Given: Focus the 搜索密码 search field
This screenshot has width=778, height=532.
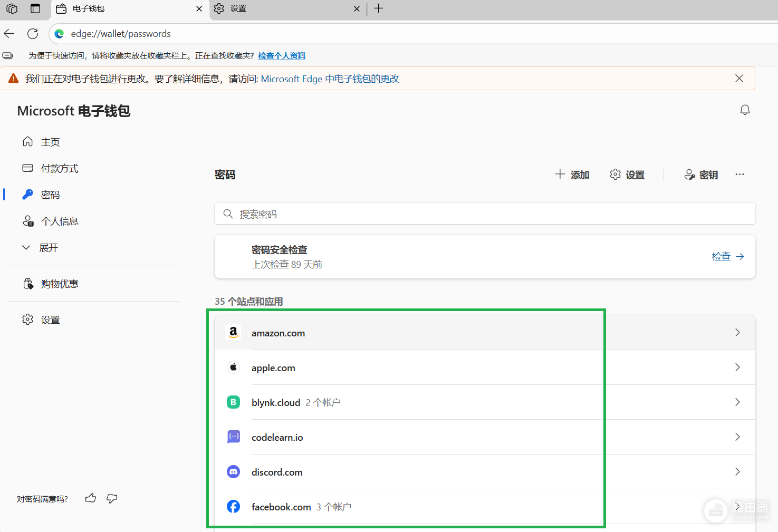Looking at the screenshot, I should coord(485,214).
